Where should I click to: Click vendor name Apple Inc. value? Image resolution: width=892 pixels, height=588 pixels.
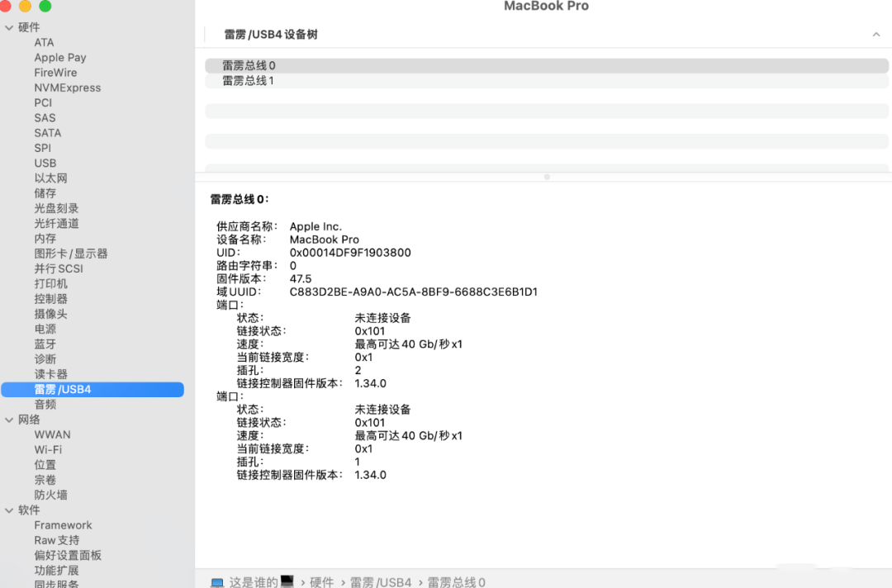(x=316, y=226)
